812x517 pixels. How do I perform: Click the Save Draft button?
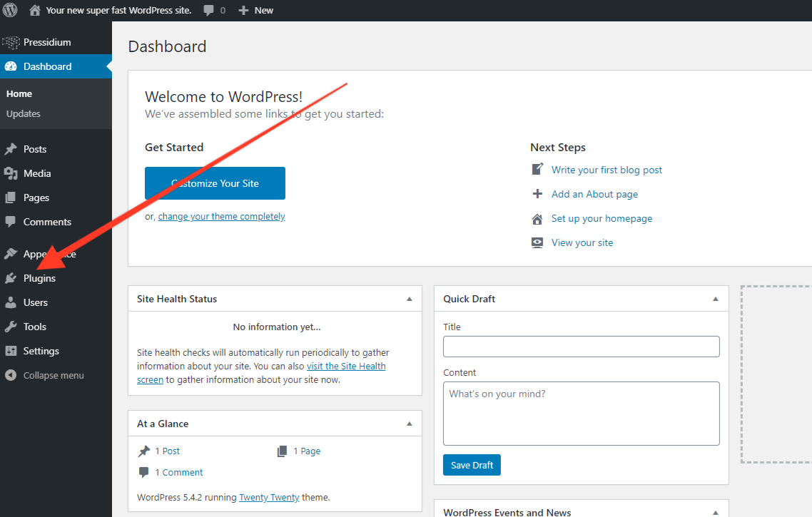[x=472, y=465]
